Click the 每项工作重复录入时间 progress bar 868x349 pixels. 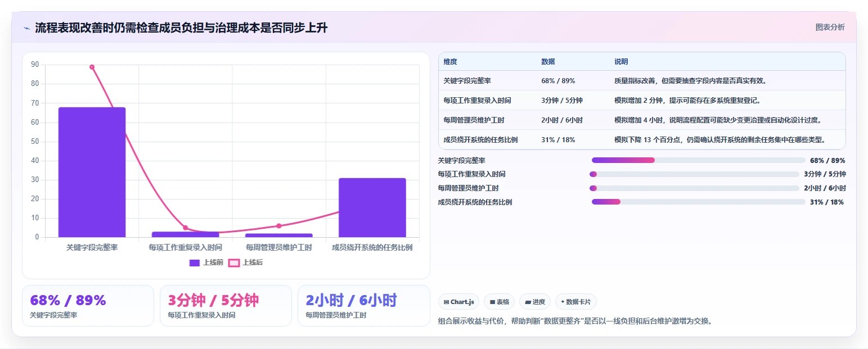tap(694, 174)
